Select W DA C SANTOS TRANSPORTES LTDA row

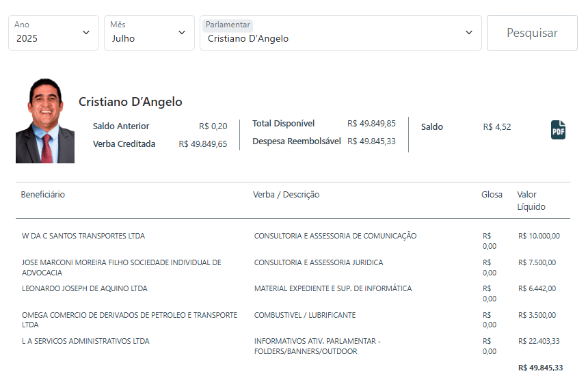click(x=83, y=236)
